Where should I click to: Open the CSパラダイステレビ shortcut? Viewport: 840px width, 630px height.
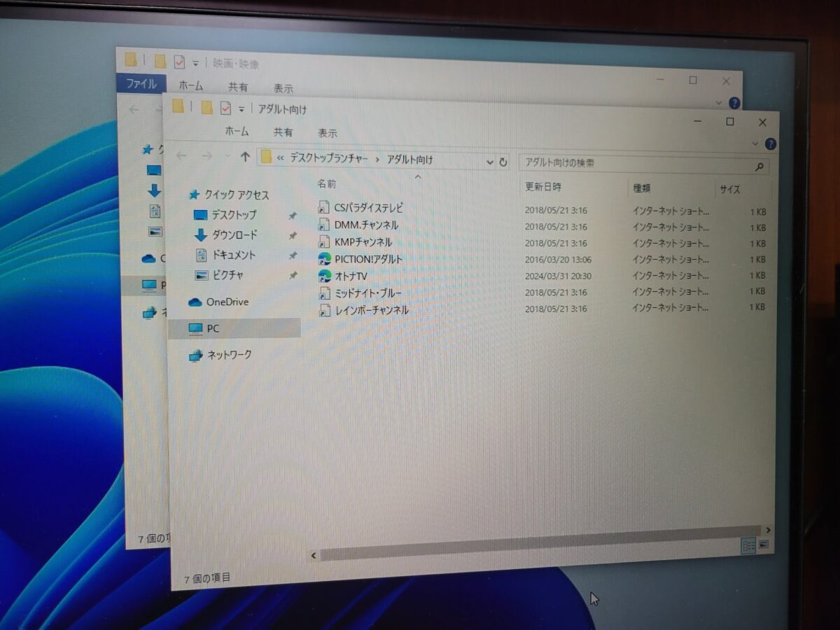coord(369,208)
